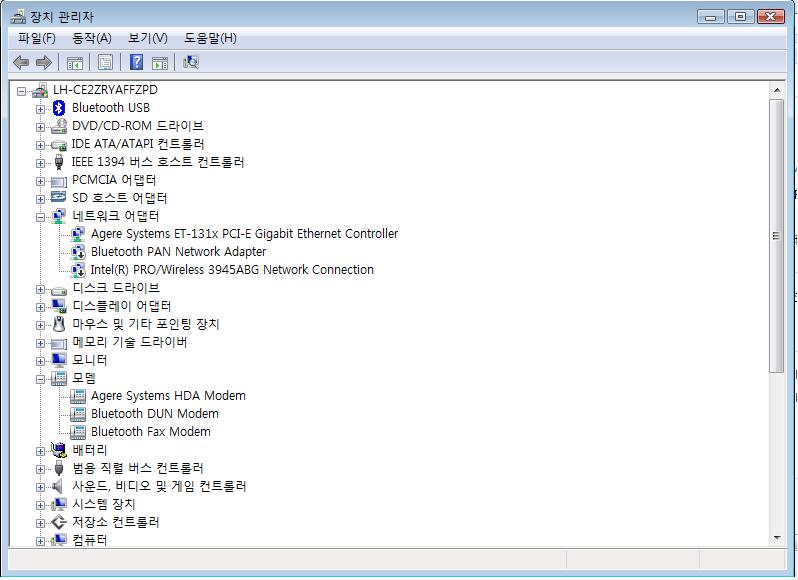This screenshot has height=580, width=798.
Task: Click the show/hide action pane toolbar icon
Action: click(x=160, y=62)
